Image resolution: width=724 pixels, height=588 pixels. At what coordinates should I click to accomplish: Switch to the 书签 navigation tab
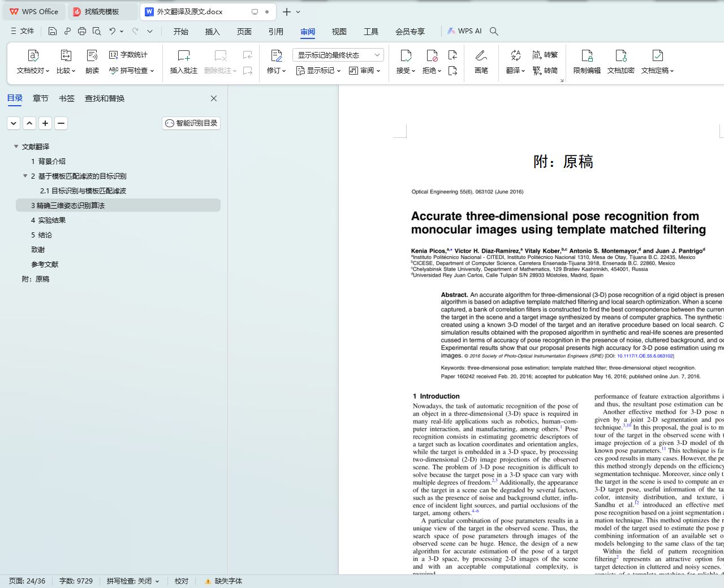pos(67,98)
